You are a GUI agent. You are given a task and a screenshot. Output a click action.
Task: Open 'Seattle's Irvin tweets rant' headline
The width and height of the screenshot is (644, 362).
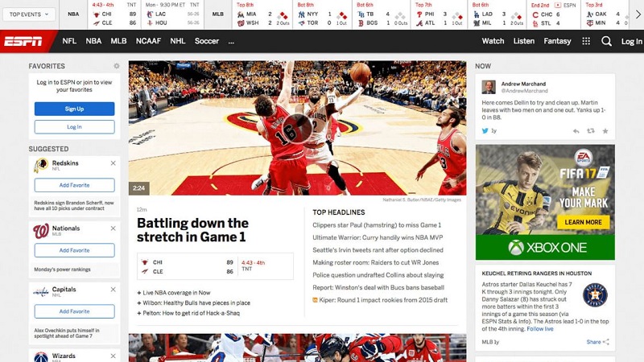(378, 250)
